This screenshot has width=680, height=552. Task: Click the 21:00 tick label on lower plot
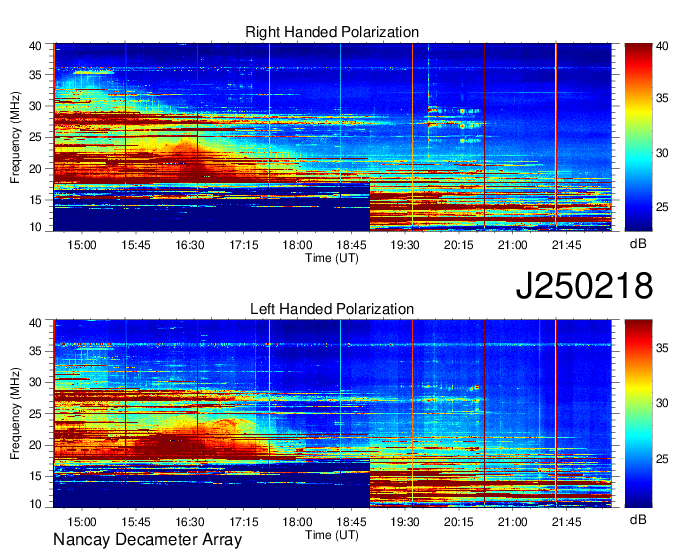(513, 521)
